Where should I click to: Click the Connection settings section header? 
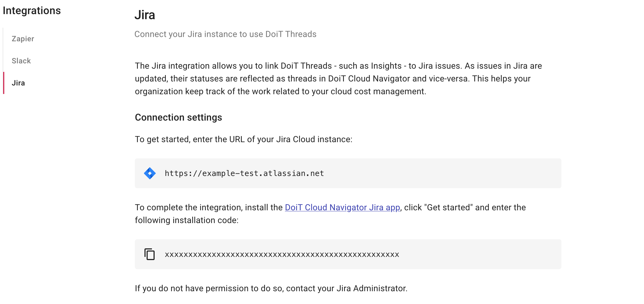pos(178,117)
